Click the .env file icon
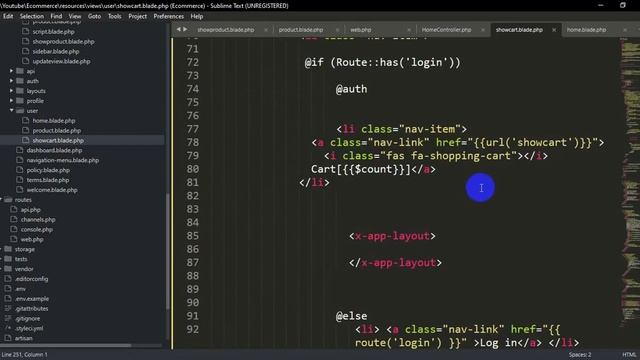640x360 pixels. point(8,289)
